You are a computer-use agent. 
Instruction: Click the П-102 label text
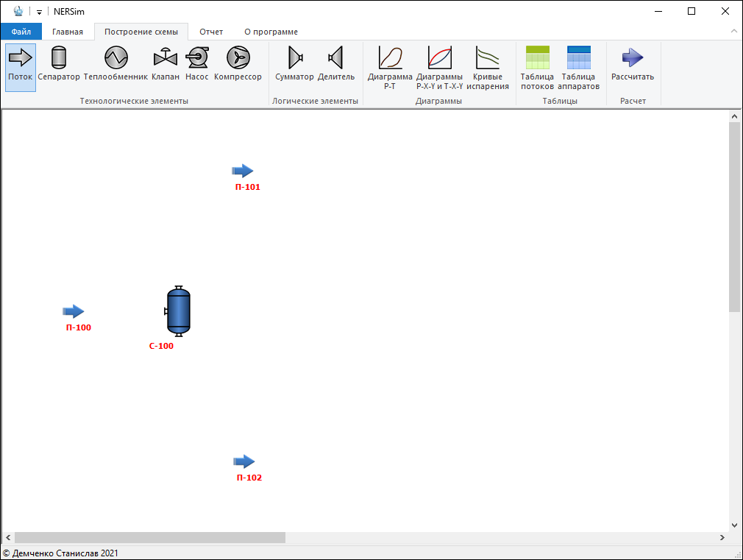click(x=249, y=478)
